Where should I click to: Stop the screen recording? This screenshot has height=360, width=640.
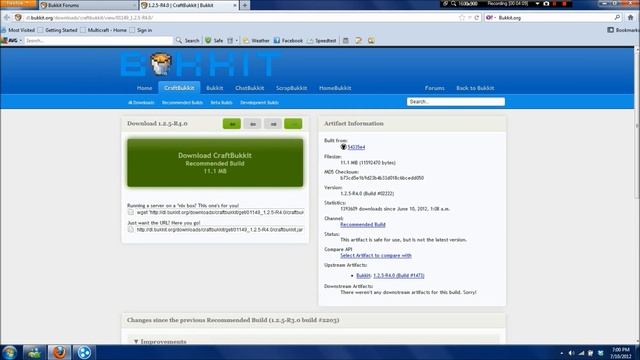pos(564,4)
